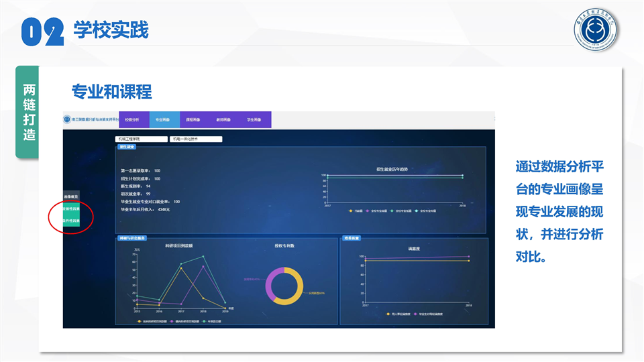Toggle the purple 毕业生对母校满意度 legend in 满意度 chart
The image size is (644, 362).
coord(429,314)
